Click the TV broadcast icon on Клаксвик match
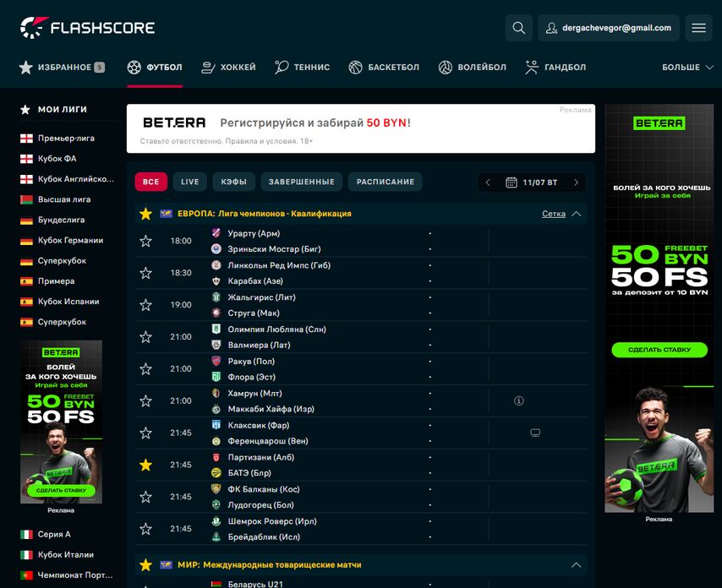 (x=535, y=433)
